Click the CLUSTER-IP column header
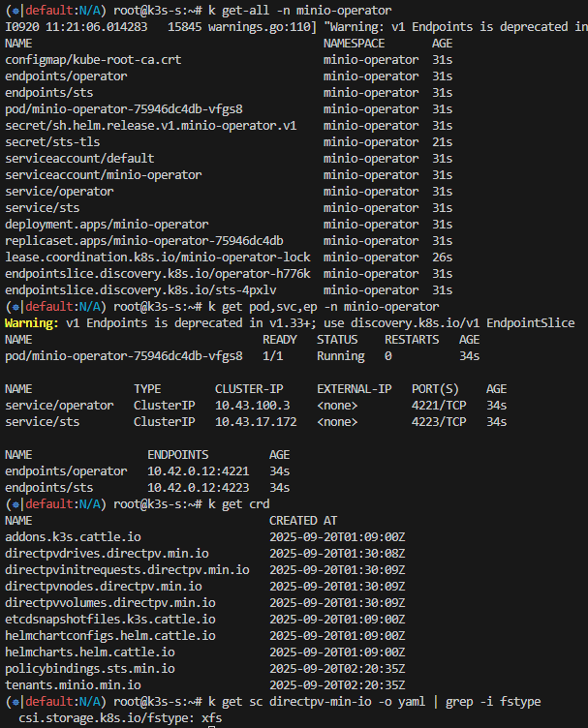Viewport: 588px width, 728px height. click(x=249, y=389)
